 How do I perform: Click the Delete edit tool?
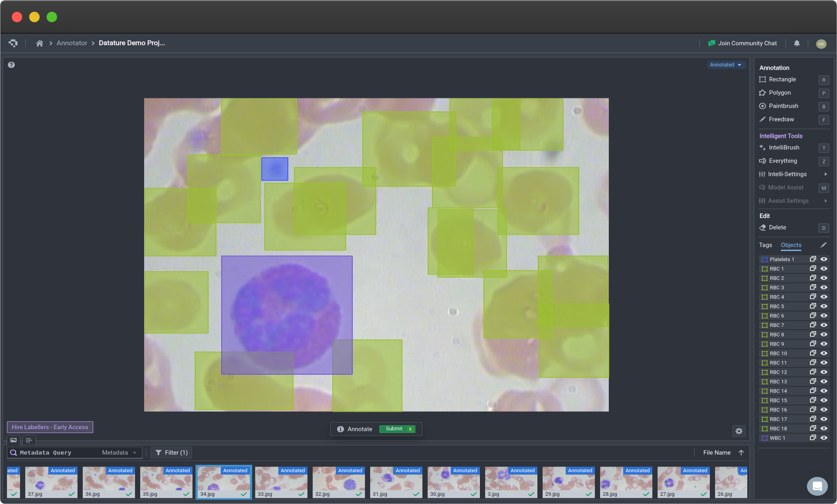click(x=777, y=227)
